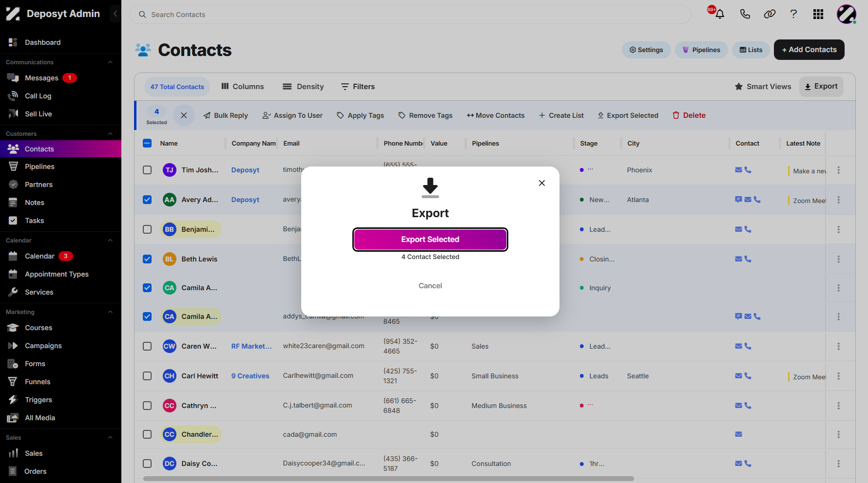868x483 pixels.
Task: Toggle the select-all header checkbox
Action: coord(147,143)
